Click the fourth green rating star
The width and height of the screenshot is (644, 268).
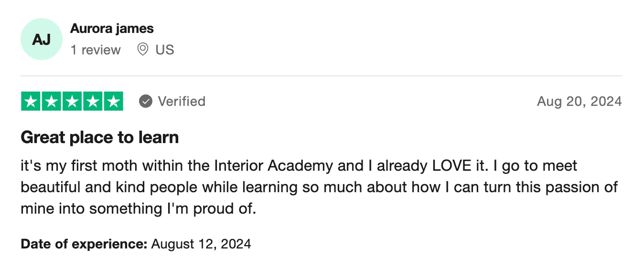point(93,102)
